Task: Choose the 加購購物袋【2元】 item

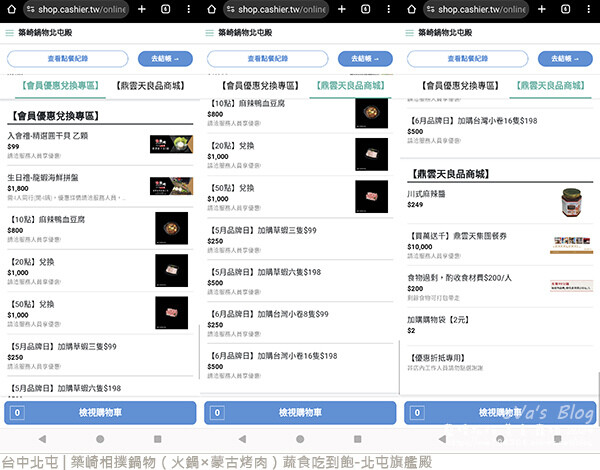Action: click(x=450, y=324)
